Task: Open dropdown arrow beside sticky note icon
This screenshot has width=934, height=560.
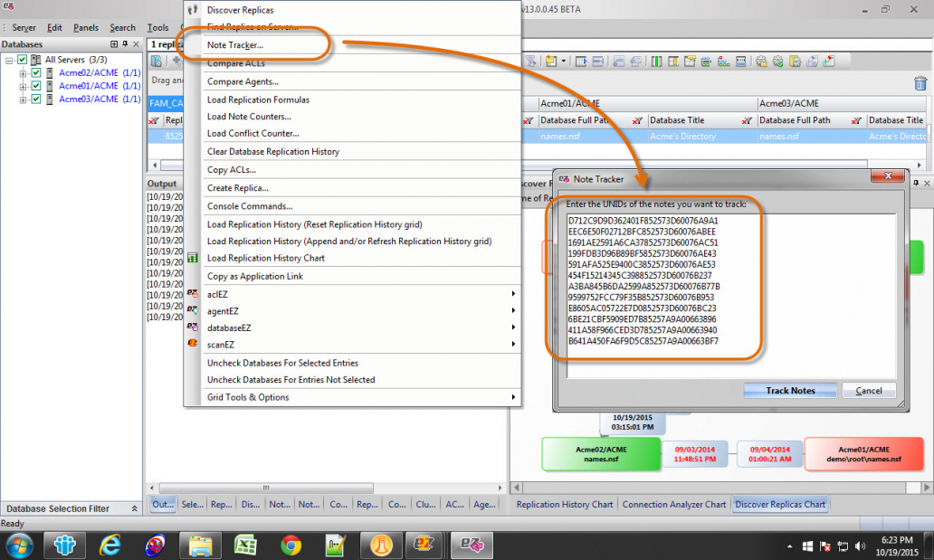Action: click(564, 62)
